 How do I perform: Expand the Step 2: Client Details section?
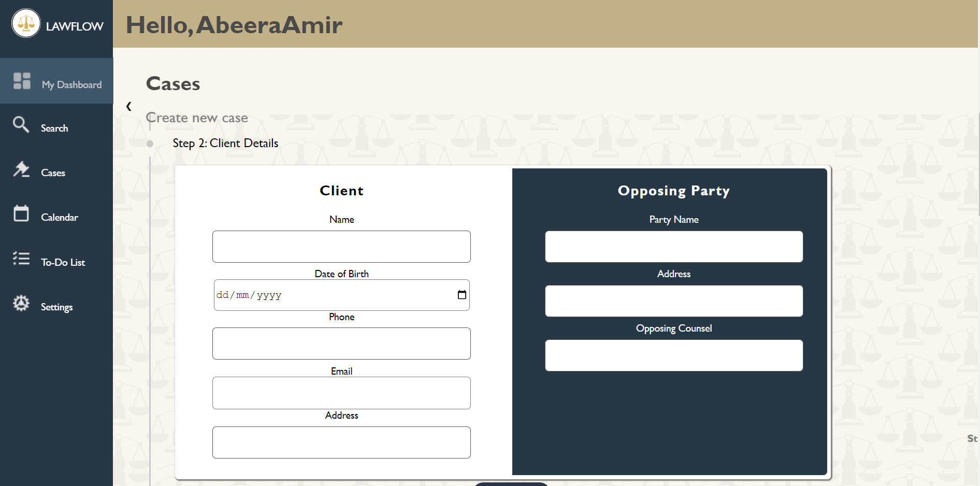click(x=225, y=143)
